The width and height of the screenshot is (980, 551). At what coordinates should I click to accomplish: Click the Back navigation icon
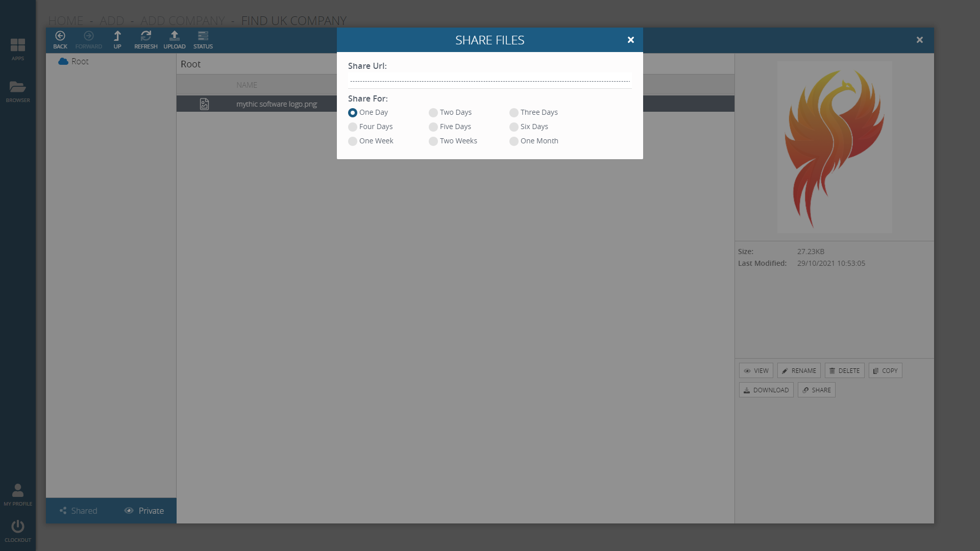60,37
